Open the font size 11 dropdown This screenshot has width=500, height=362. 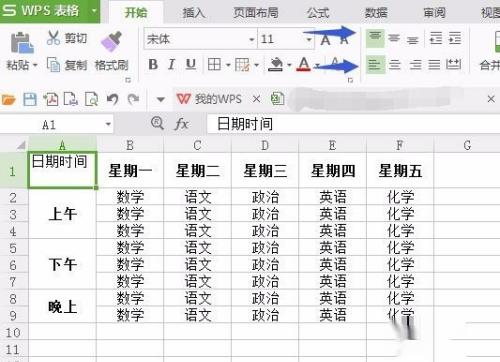309,39
